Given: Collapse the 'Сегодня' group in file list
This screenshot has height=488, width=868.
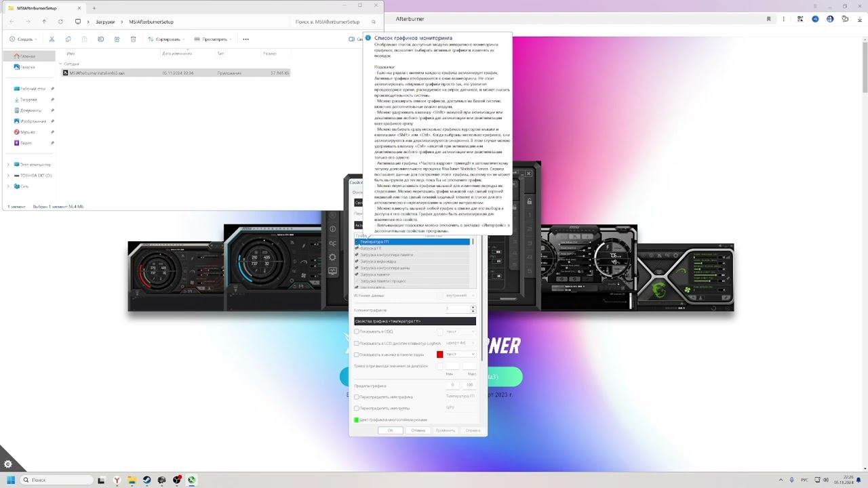Looking at the screenshot, I should (x=60, y=64).
